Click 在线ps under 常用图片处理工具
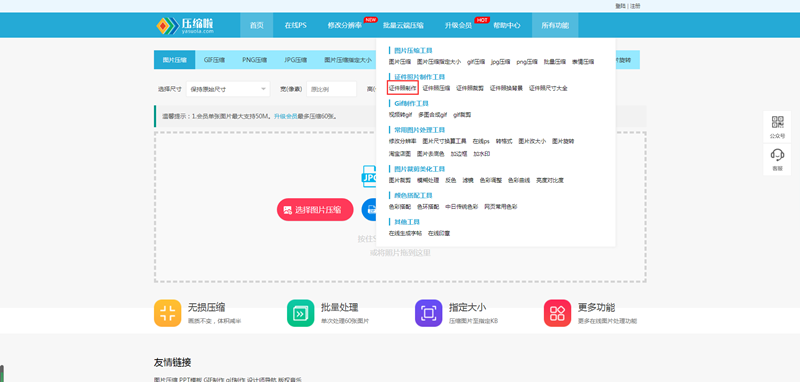Viewport: 800px width, 382px height. [x=481, y=141]
